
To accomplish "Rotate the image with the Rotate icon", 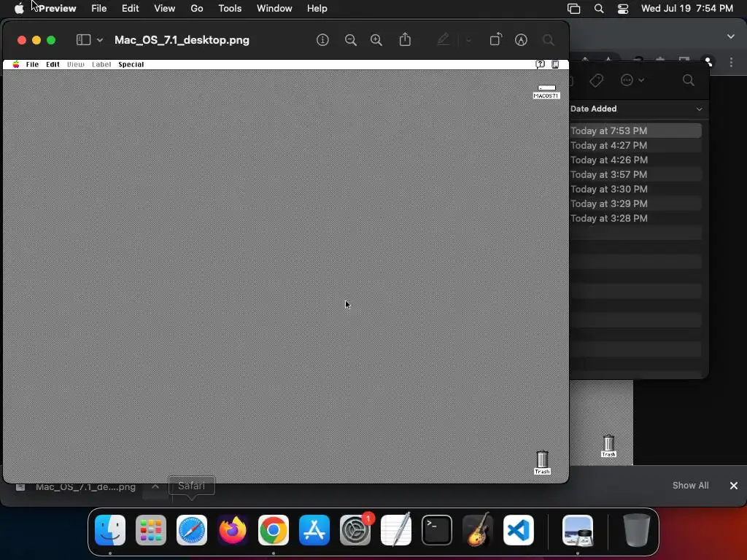I will [496, 39].
